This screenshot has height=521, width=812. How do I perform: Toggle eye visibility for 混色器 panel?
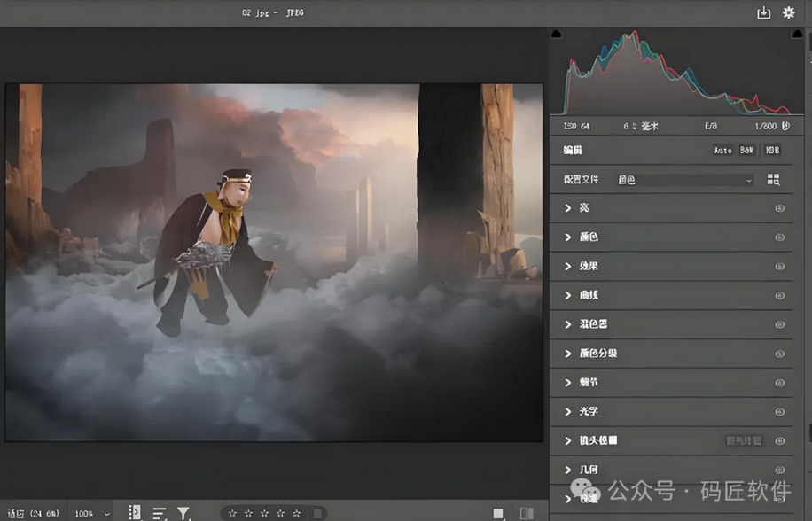(780, 325)
